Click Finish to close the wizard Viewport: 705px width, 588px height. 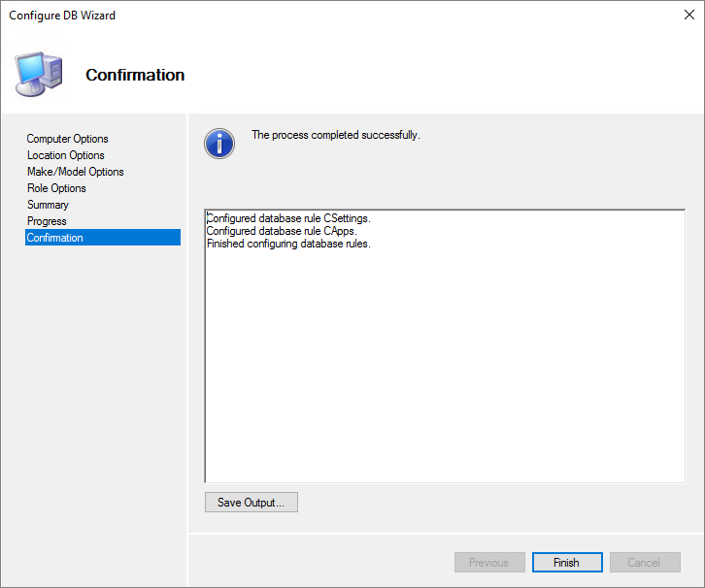(567, 563)
